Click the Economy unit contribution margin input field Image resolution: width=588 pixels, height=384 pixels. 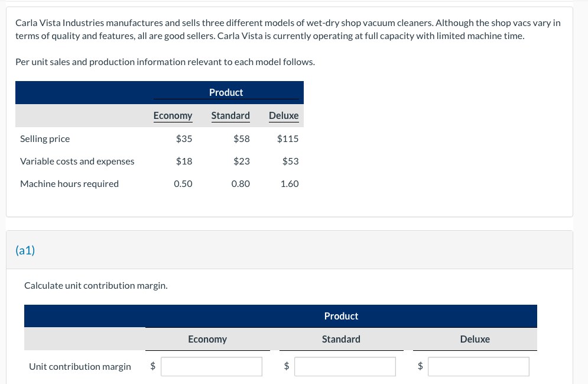coord(211,366)
